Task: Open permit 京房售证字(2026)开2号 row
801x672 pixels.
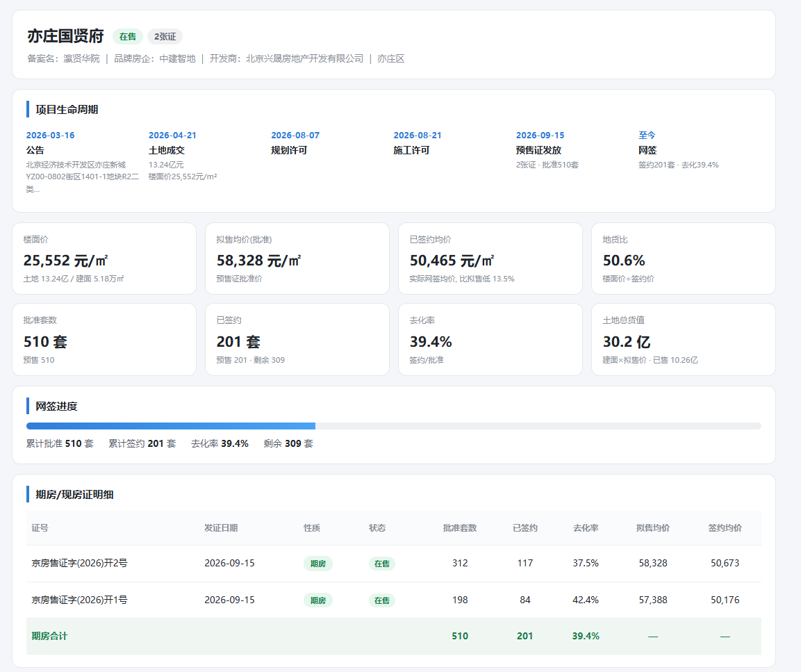Action: 394,563
